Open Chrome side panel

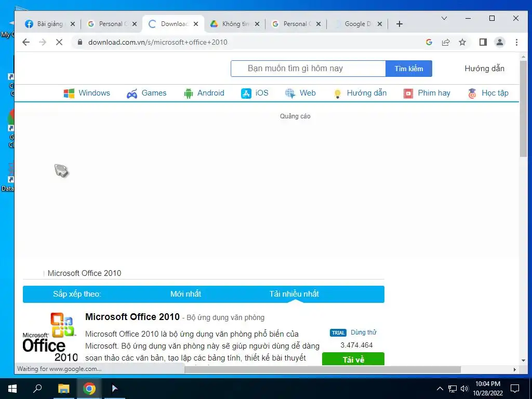tap(483, 42)
